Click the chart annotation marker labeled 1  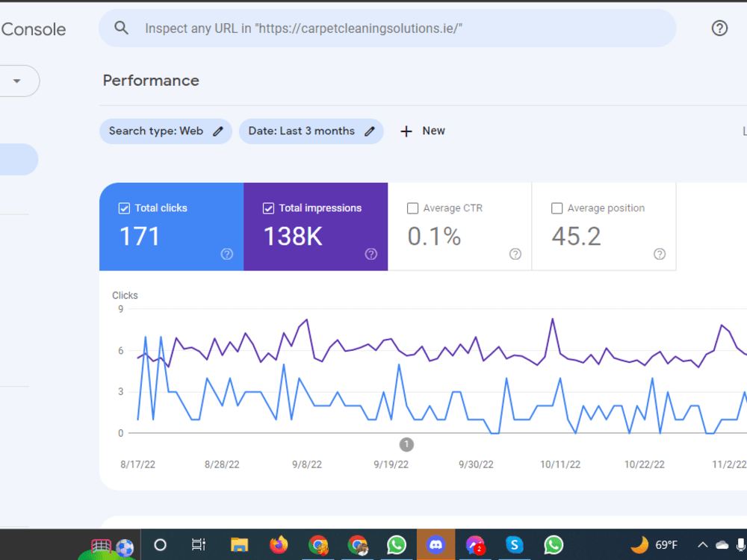(x=406, y=445)
